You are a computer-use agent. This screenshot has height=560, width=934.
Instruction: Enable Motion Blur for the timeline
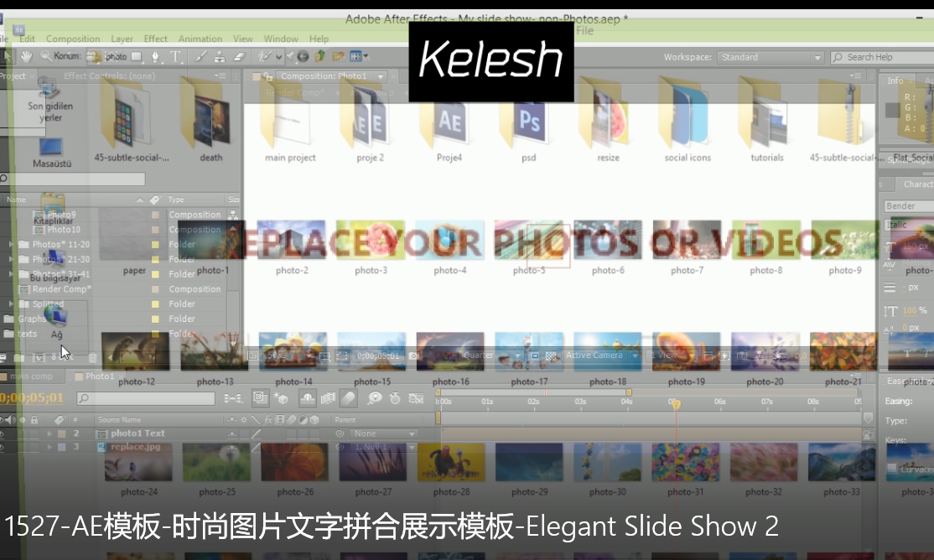coord(349,398)
